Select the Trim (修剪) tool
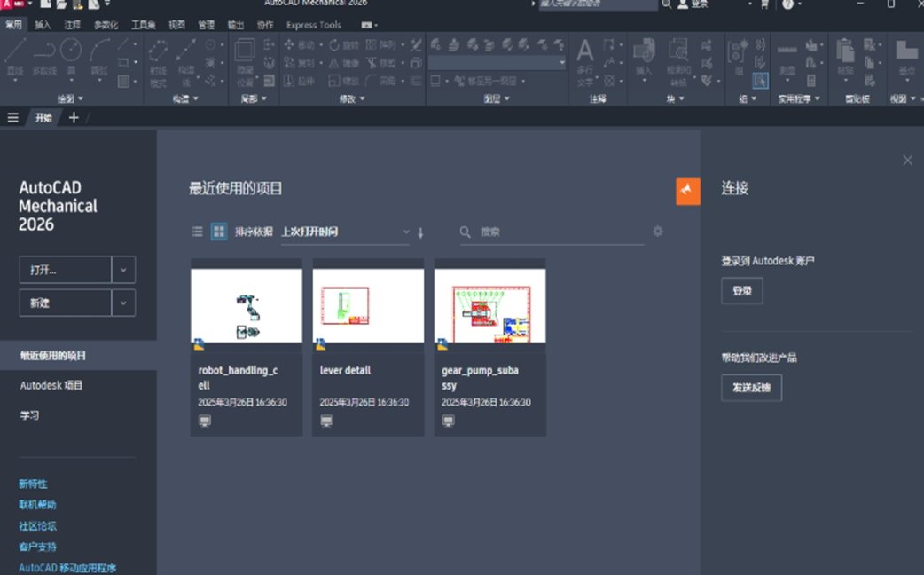 click(x=381, y=62)
